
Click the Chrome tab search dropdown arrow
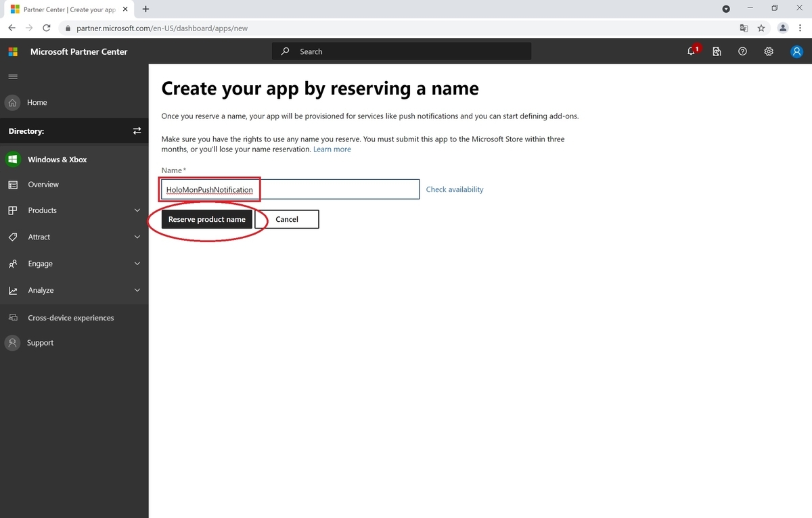pos(726,9)
